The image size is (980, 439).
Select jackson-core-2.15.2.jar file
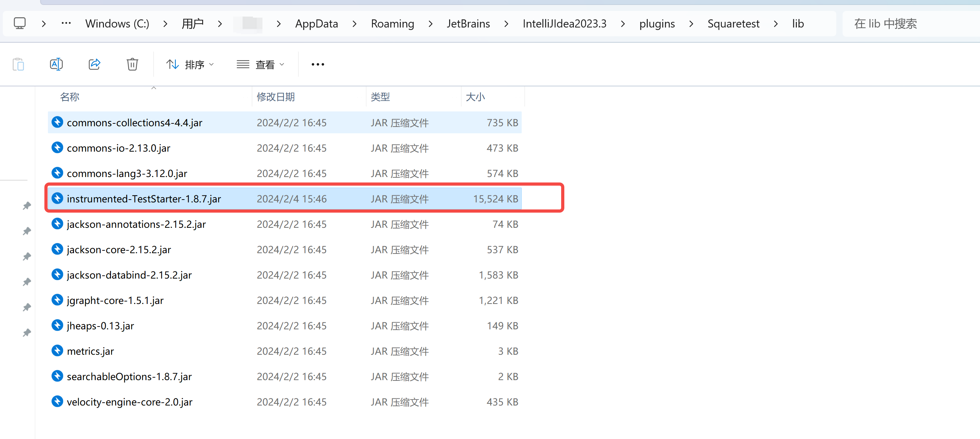285,249
